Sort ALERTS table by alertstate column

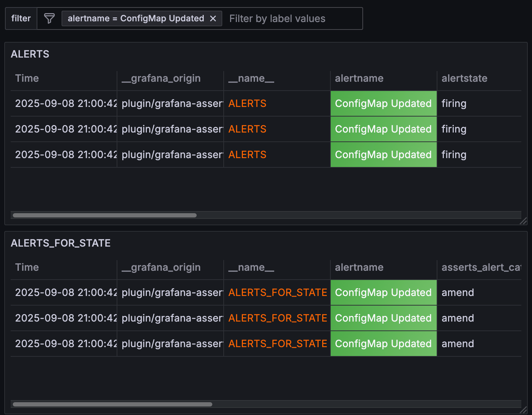pos(464,79)
